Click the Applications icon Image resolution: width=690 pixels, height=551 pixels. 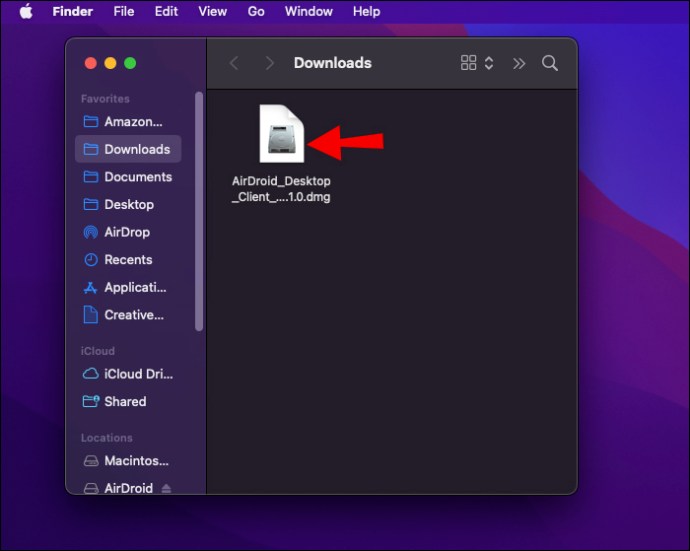(91, 288)
